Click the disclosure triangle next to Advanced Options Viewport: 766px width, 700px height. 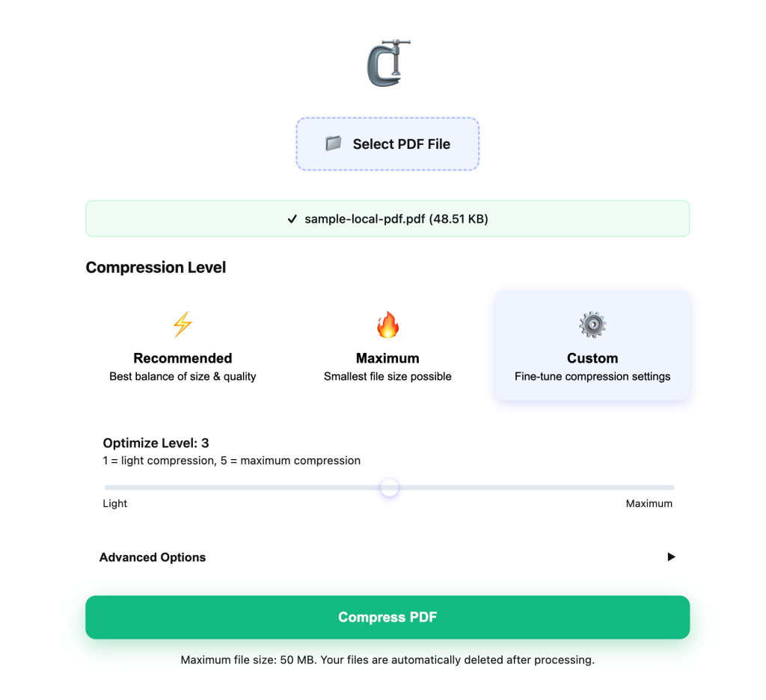[x=671, y=556]
